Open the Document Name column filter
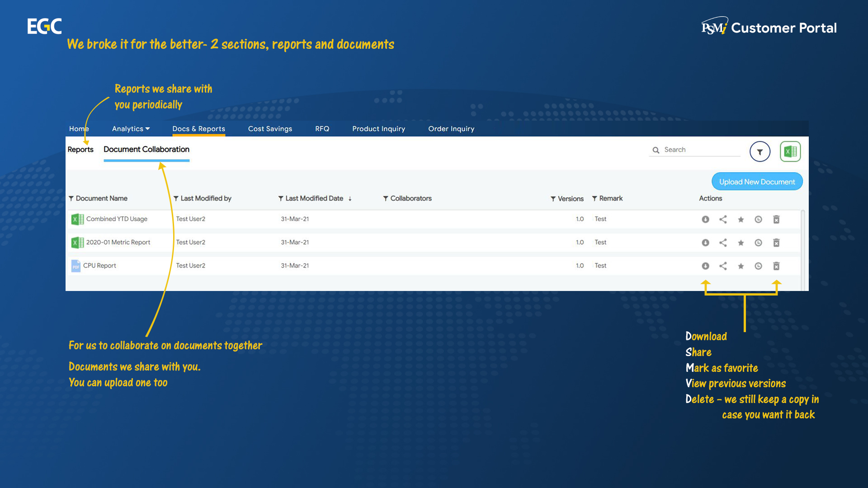The width and height of the screenshot is (868, 488). 71,198
